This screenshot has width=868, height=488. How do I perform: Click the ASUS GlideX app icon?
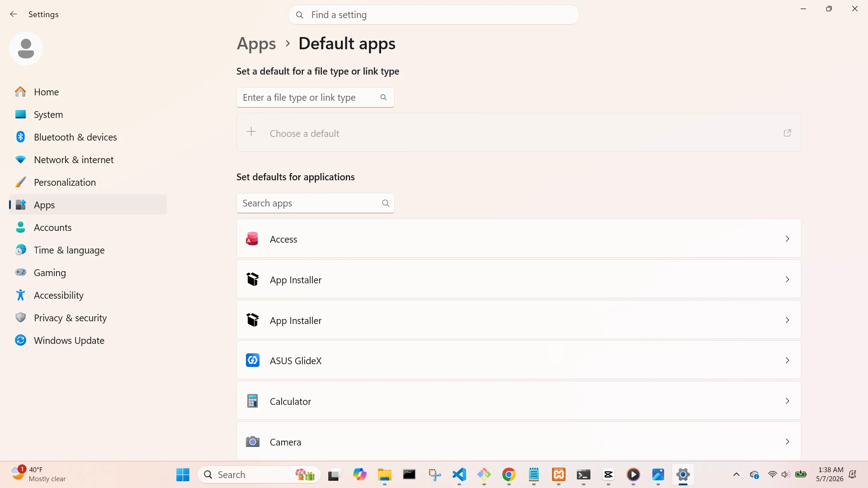coord(252,360)
